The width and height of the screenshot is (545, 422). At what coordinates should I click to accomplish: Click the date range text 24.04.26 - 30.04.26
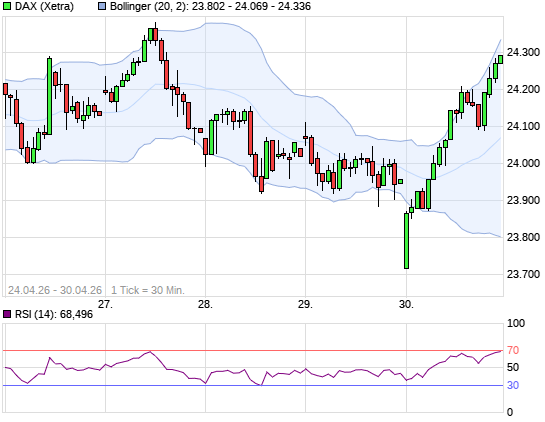[x=55, y=290]
